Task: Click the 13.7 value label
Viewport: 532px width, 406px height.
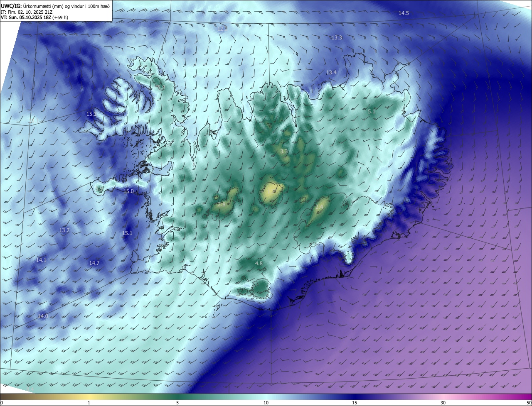Action: [x=64, y=230]
